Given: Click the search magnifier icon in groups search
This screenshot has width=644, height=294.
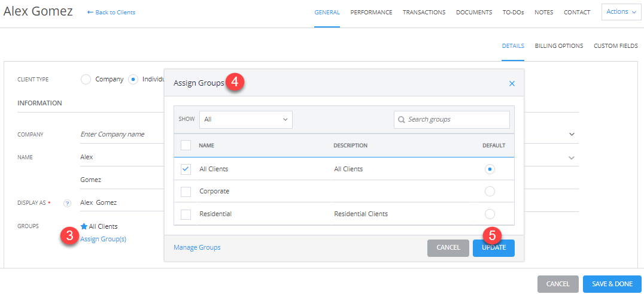Looking at the screenshot, I should pos(402,120).
